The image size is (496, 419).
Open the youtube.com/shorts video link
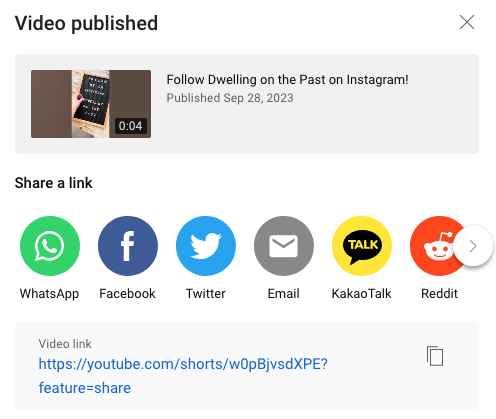coord(183,376)
